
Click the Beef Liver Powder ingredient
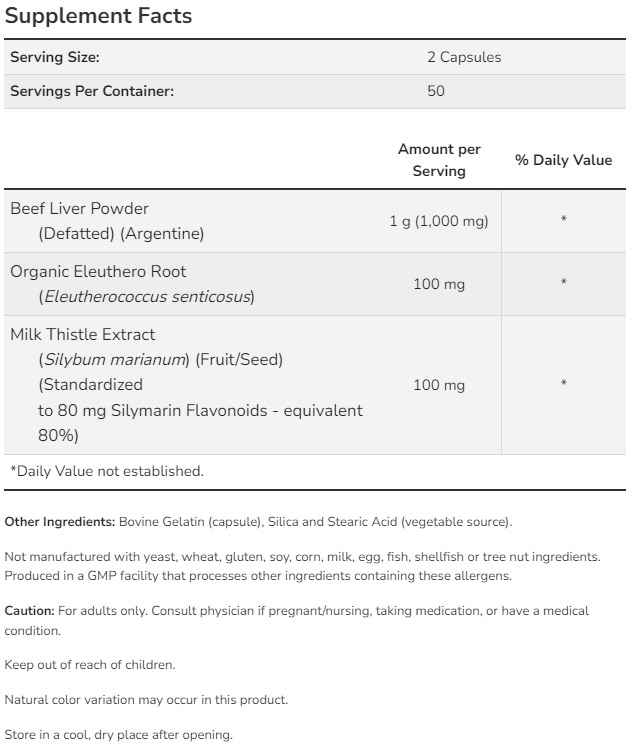pyautogui.click(x=79, y=208)
